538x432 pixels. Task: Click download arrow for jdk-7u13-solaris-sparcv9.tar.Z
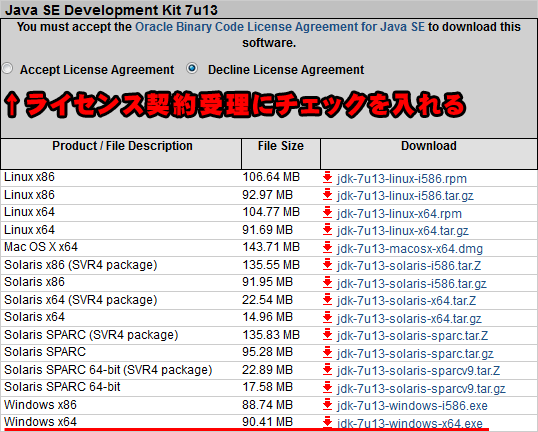[328, 370]
